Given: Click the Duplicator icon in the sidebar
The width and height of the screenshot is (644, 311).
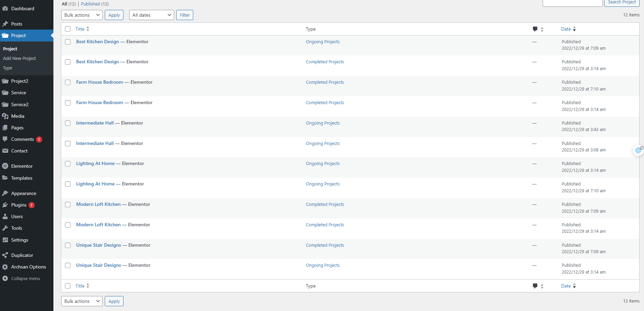Looking at the screenshot, I should 5,255.
